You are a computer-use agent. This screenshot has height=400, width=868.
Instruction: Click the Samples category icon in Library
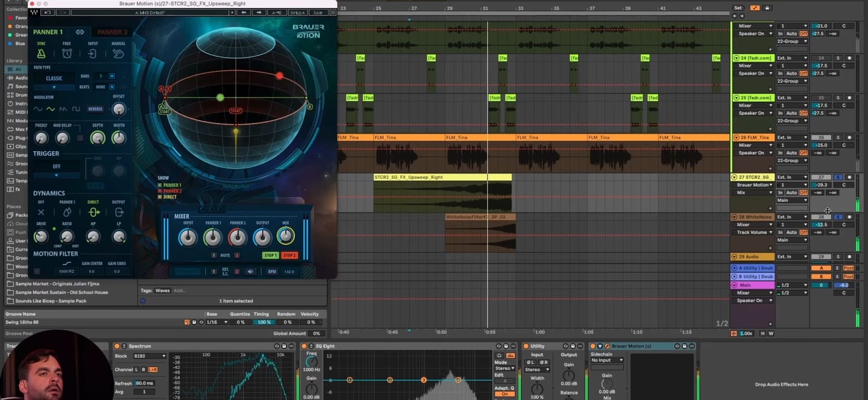10,155
